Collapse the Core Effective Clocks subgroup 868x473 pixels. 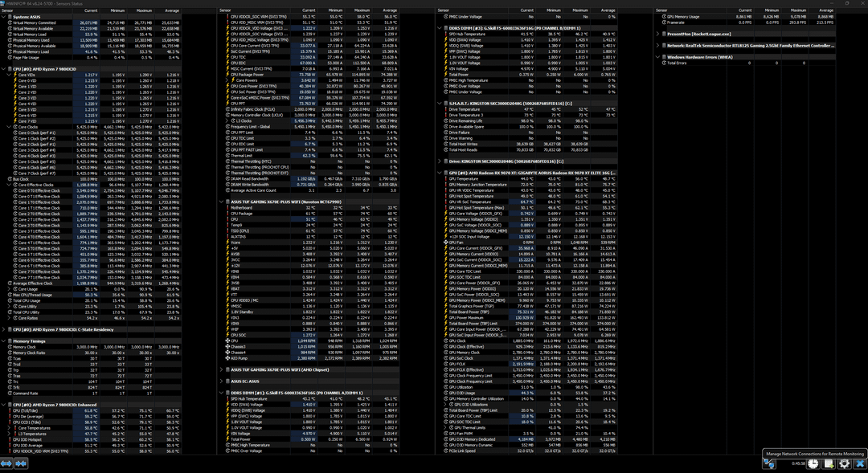[10, 185]
